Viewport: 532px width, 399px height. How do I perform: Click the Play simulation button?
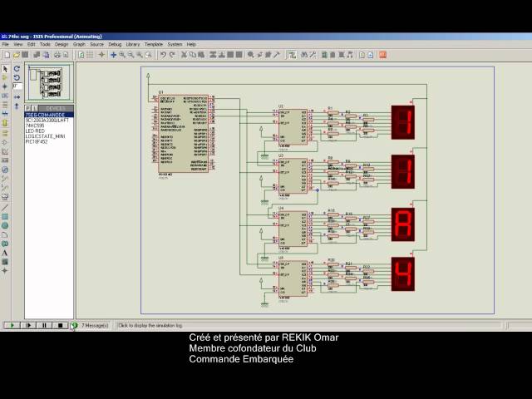click(x=12, y=325)
